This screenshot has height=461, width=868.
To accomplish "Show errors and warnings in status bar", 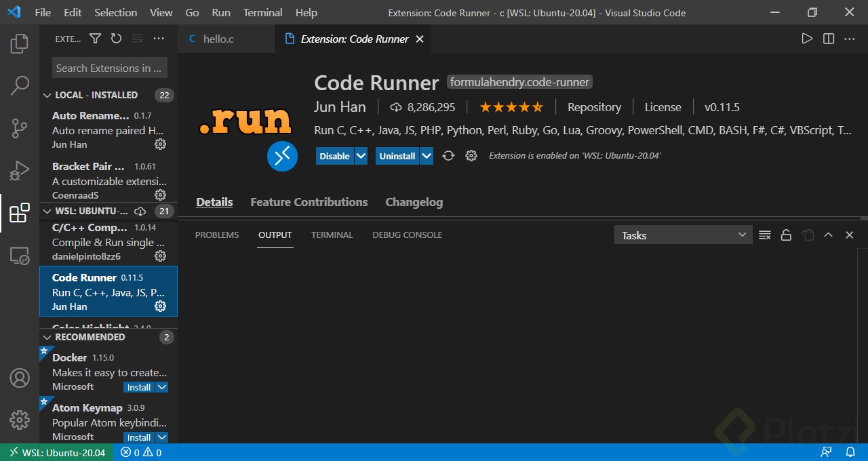I will pyautogui.click(x=141, y=452).
